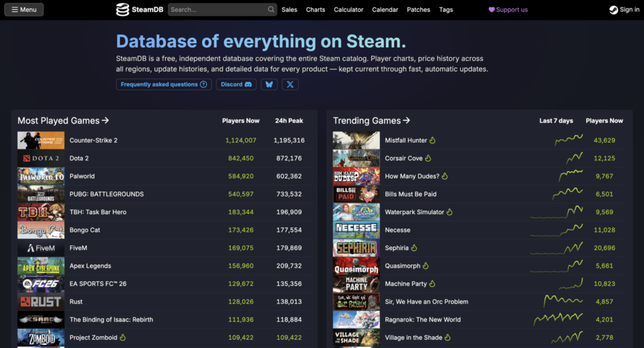The width and height of the screenshot is (644, 348).
Task: Click the Support us heart link
Action: (x=508, y=9)
